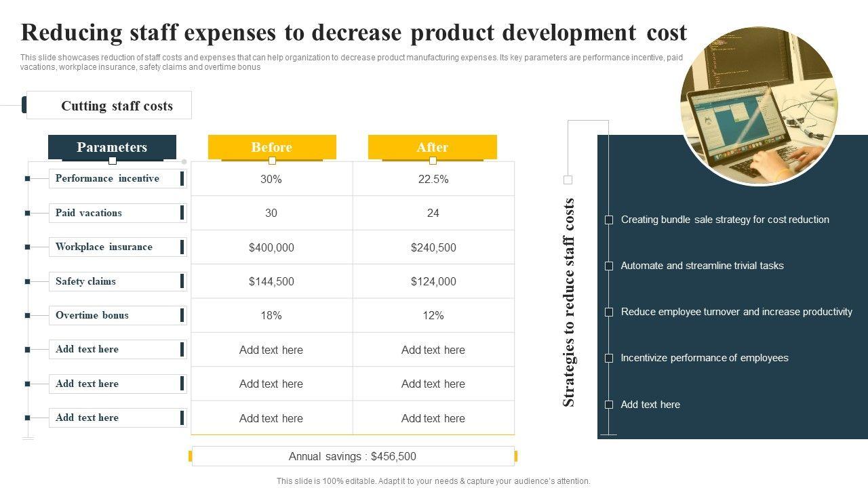Image resolution: width=868 pixels, height=488 pixels.
Task: Click square marker beside Incentivize performance of employees
Action: point(609,358)
